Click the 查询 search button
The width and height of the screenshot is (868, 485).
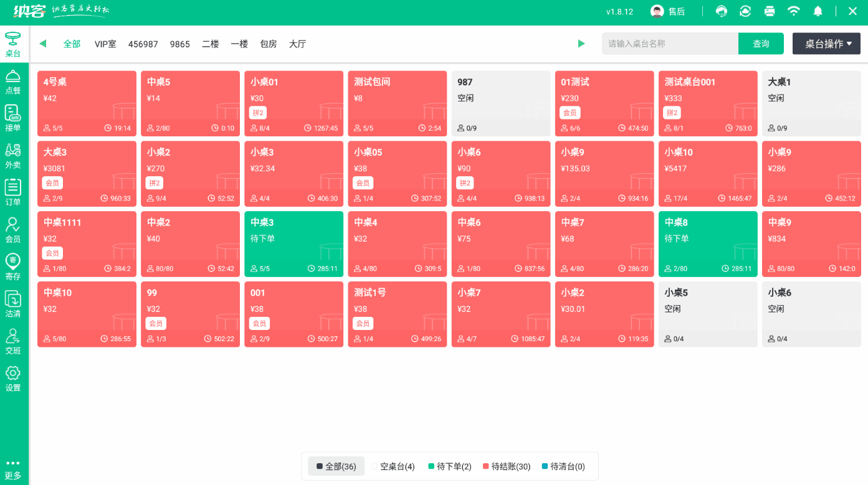[x=761, y=44]
